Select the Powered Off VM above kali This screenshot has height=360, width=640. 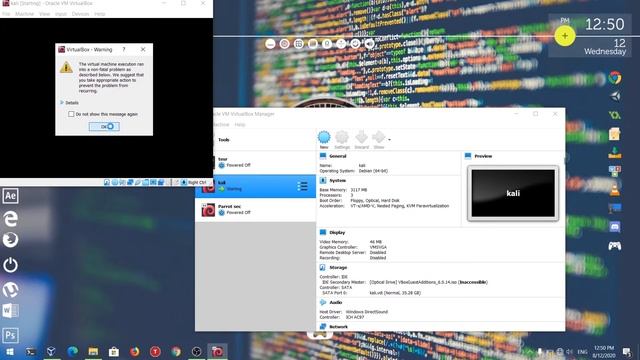coord(264,162)
